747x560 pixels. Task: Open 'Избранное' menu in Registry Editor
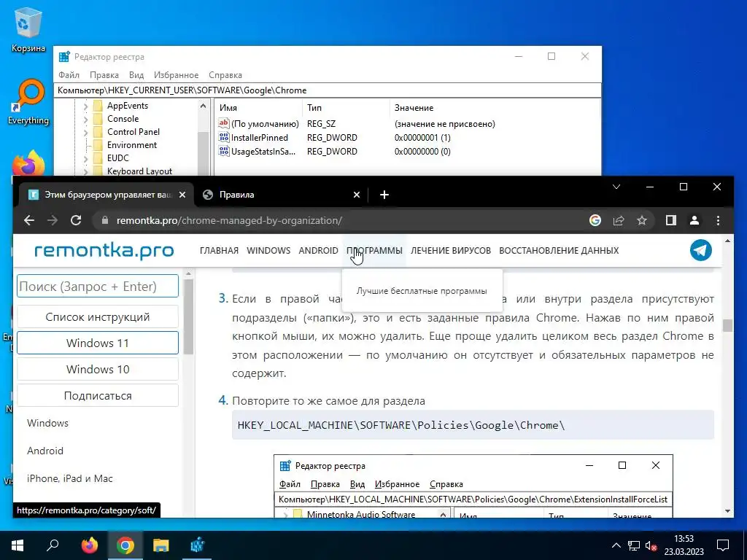176,75
